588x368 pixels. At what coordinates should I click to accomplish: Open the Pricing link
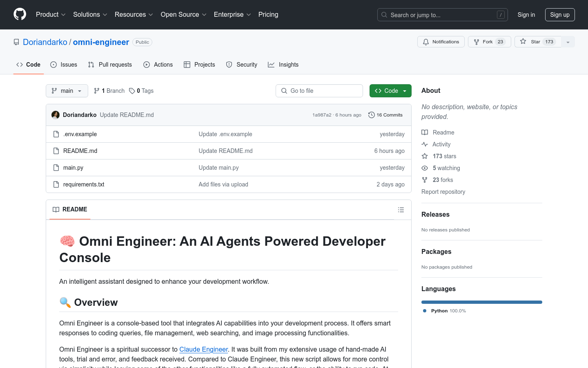tap(268, 14)
